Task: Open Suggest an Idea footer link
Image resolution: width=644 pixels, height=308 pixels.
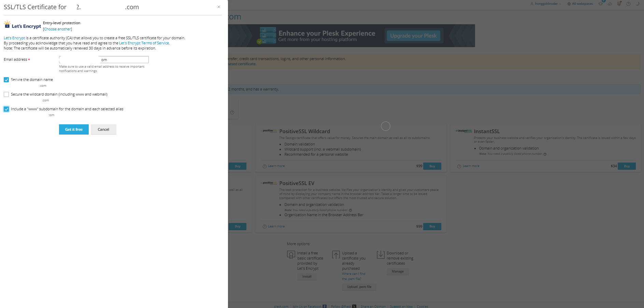Action: click(401, 306)
